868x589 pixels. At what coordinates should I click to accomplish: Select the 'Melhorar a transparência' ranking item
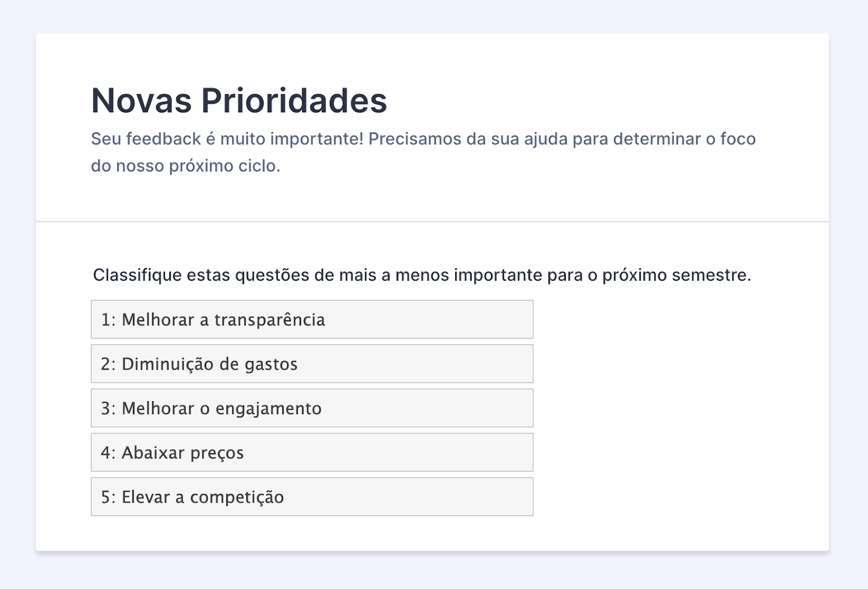coord(311,320)
